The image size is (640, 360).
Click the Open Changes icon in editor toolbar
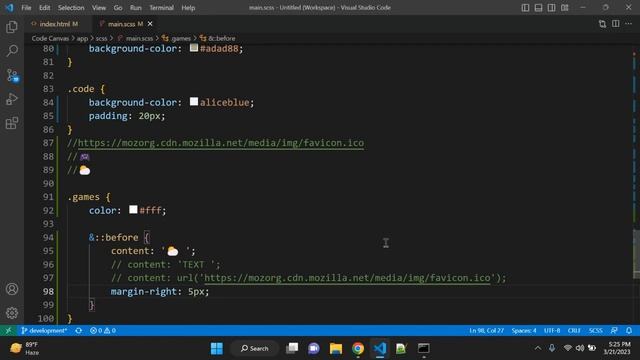(602, 24)
